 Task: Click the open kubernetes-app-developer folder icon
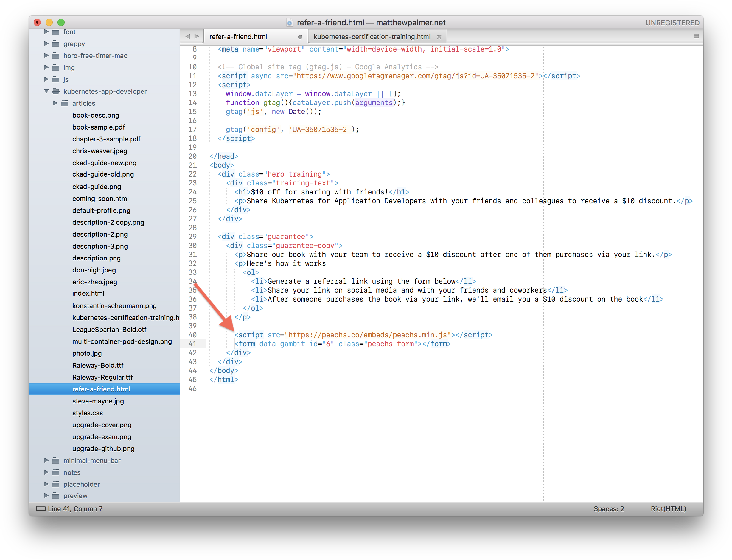(56, 91)
